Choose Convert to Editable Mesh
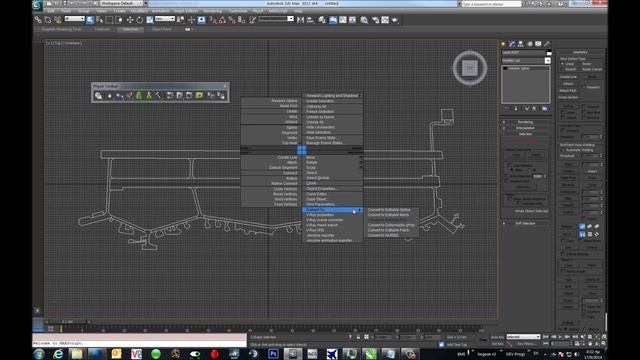Image resolution: width=640 pixels, height=360 pixels. coord(388,215)
